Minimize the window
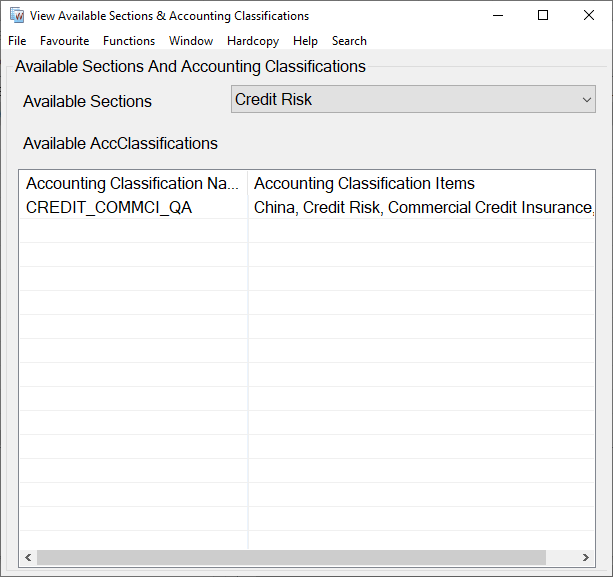Viewport: 613px width, 577px height. click(x=498, y=16)
